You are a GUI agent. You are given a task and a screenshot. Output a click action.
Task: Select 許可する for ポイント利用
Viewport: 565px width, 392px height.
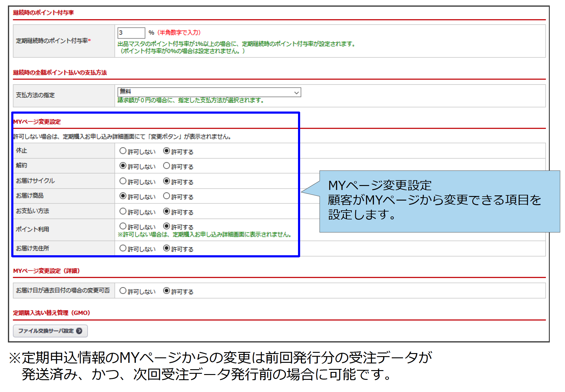[x=166, y=226]
